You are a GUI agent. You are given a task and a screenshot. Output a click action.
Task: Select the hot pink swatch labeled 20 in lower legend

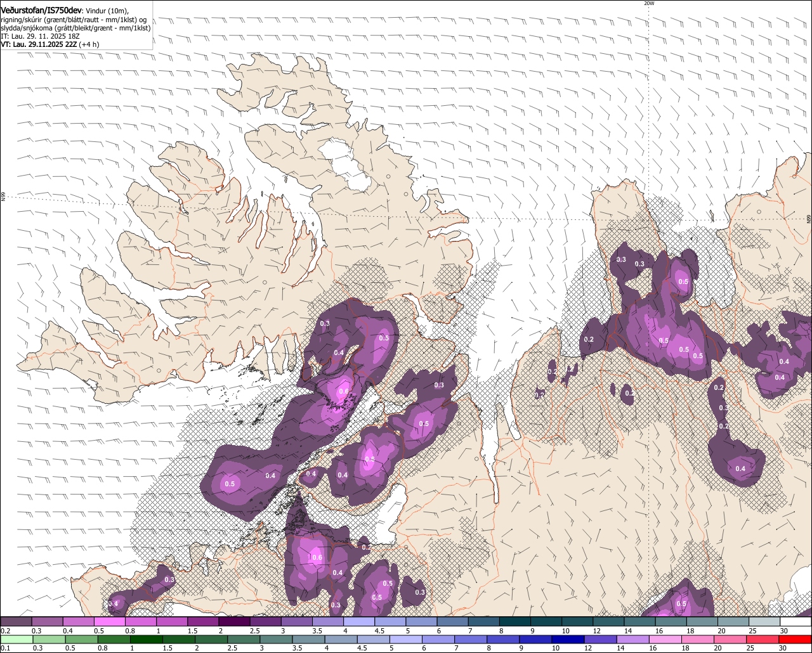tap(731, 638)
